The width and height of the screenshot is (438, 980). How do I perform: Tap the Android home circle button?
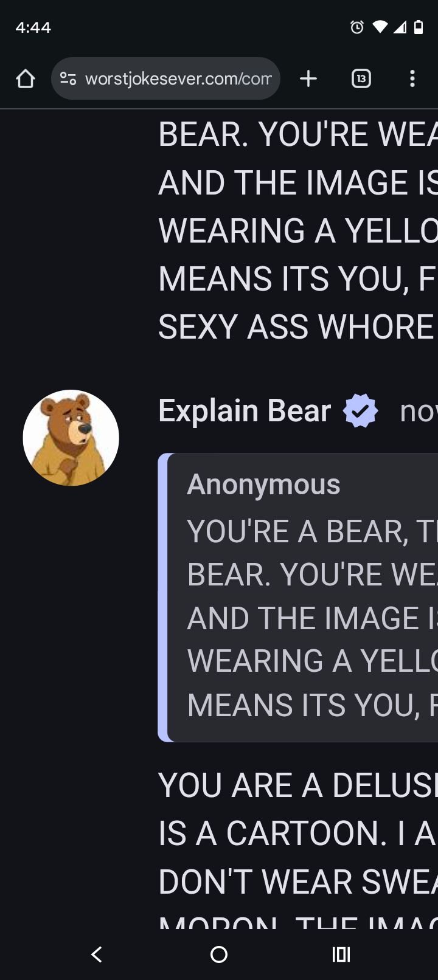click(x=219, y=954)
